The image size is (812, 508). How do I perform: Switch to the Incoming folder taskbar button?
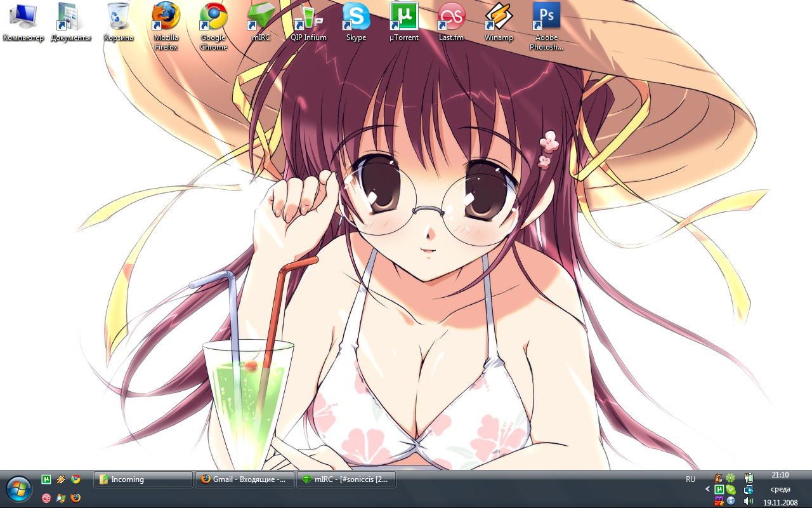tap(143, 479)
